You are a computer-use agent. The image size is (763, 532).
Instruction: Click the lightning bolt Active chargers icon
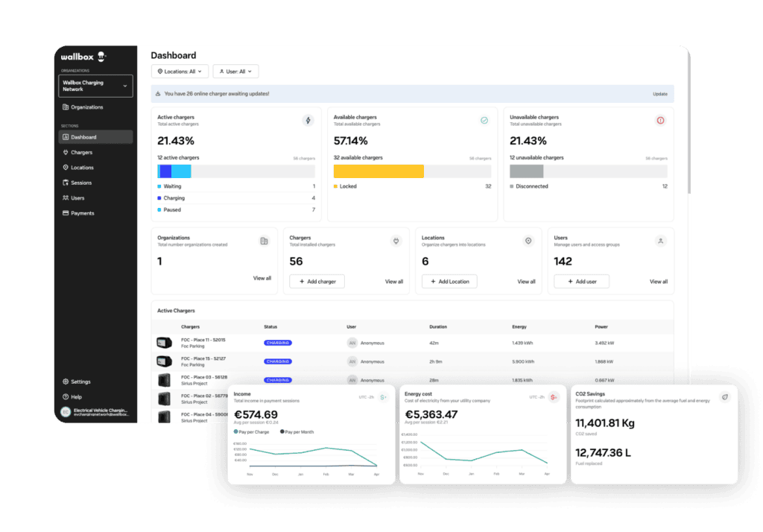[308, 120]
